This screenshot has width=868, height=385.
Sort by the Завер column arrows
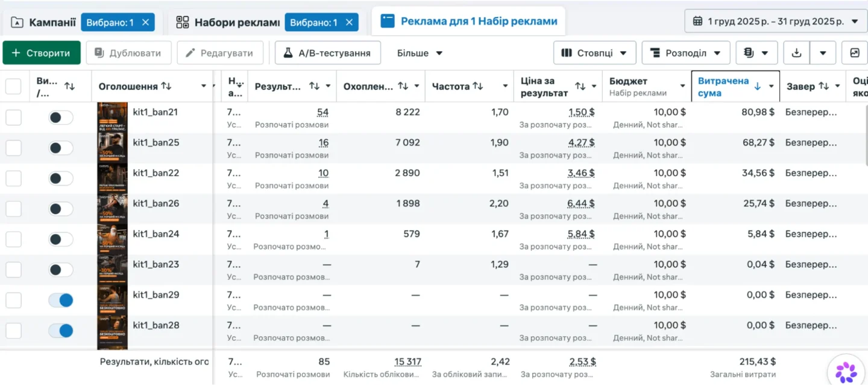(823, 86)
